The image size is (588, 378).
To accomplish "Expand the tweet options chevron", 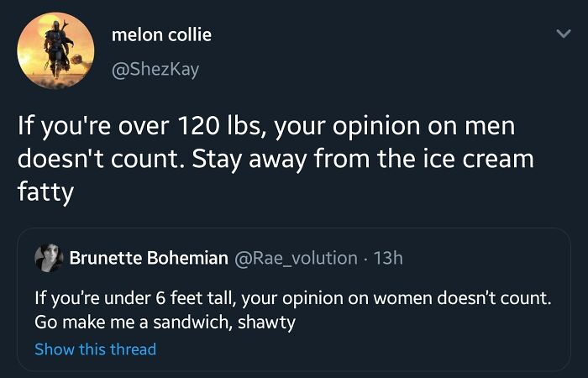I will pos(564,34).
